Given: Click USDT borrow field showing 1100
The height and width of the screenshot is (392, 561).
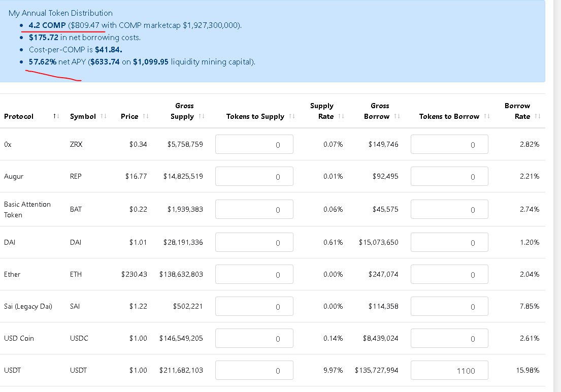Looking at the screenshot, I should pyautogui.click(x=449, y=370).
